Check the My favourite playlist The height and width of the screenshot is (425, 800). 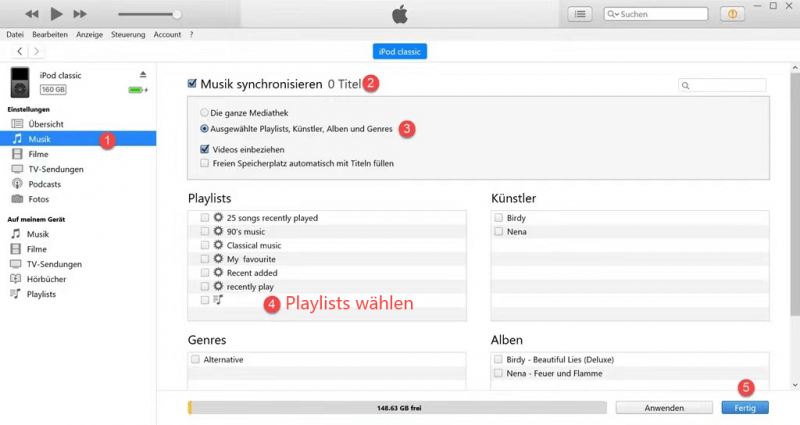205,259
